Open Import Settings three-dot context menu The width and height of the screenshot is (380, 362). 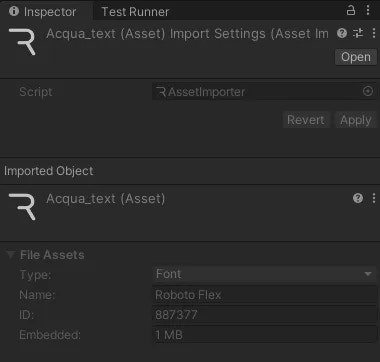click(x=374, y=33)
